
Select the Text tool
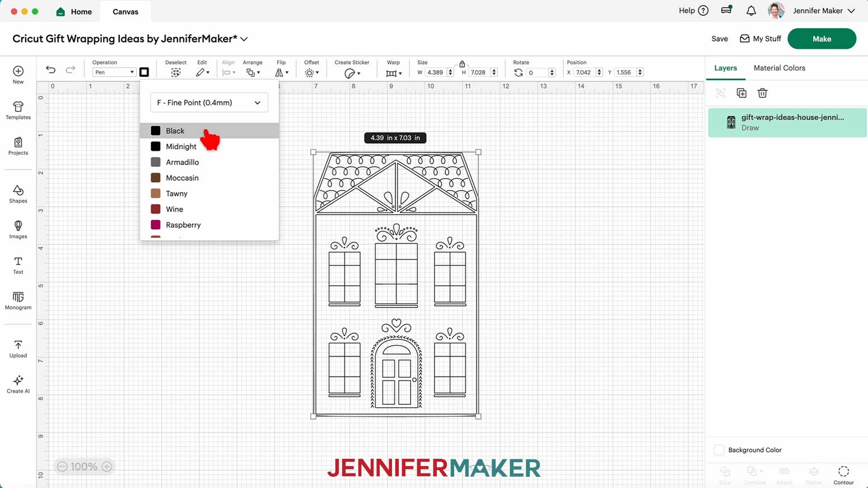click(18, 262)
